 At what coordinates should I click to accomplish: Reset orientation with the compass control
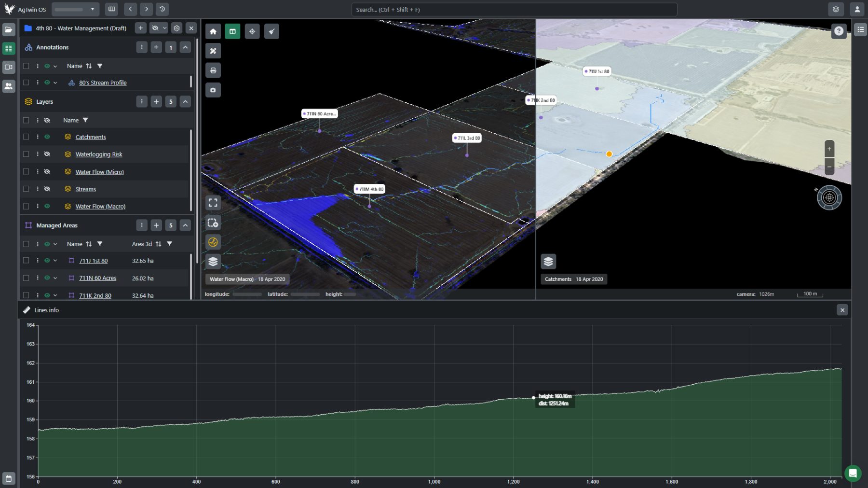point(829,197)
